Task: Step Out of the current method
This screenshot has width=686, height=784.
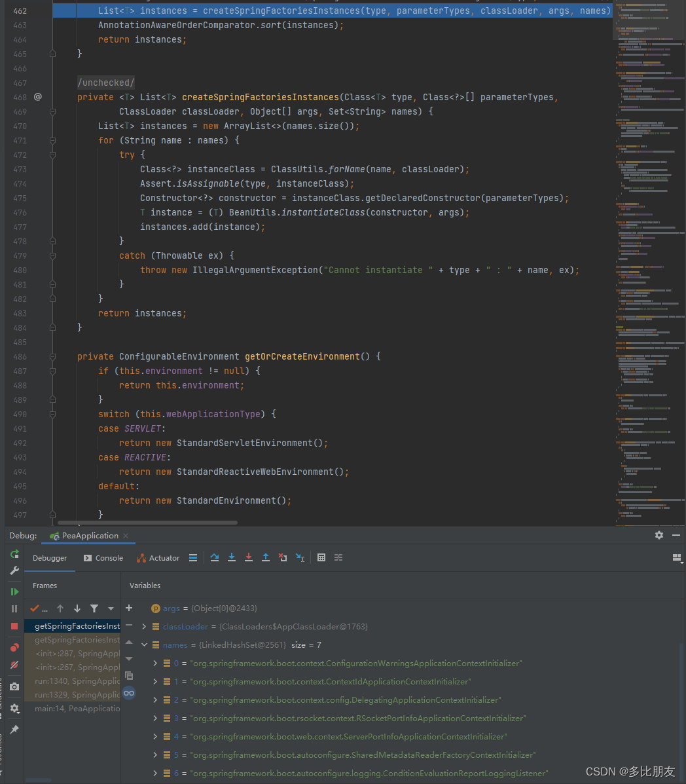Action: 266,557
